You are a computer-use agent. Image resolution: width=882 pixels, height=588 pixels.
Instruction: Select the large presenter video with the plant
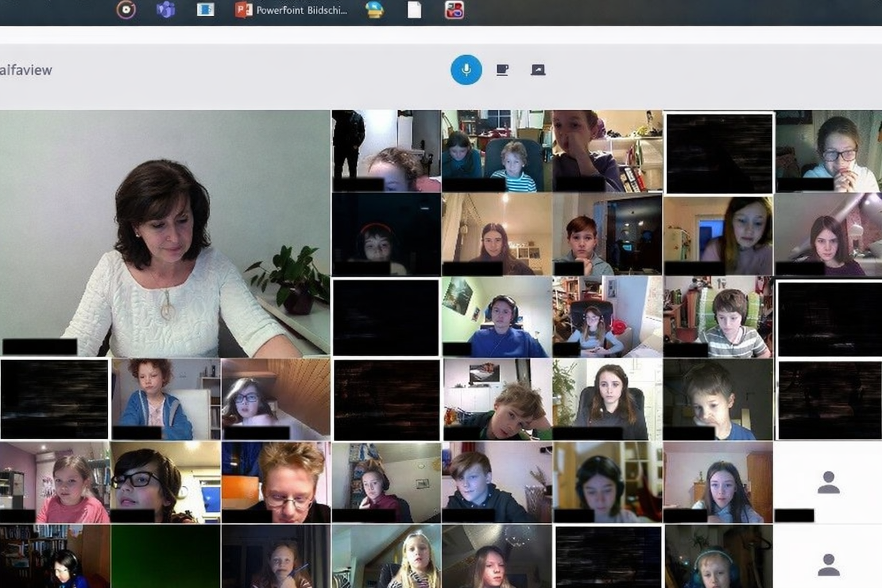(165, 233)
